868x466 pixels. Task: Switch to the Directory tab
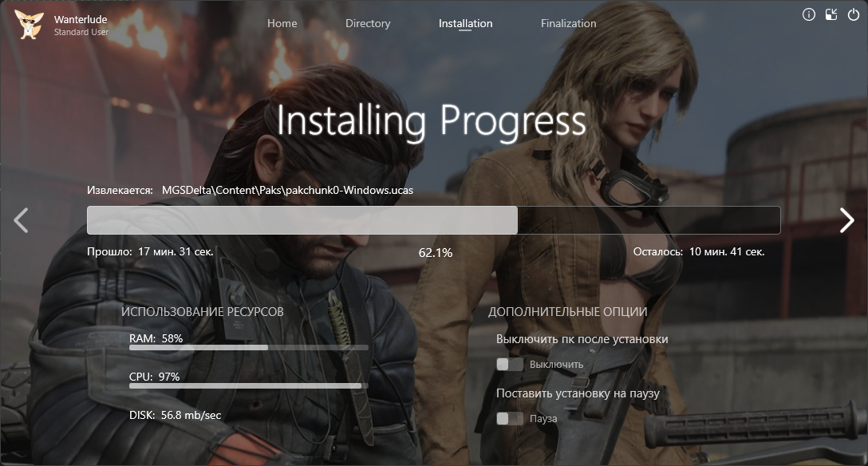click(x=368, y=23)
